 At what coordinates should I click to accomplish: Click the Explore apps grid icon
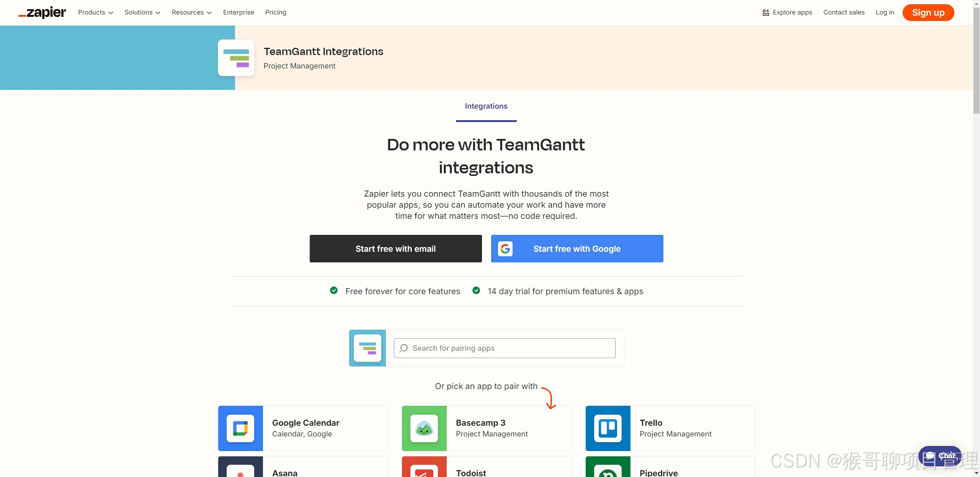coord(766,13)
